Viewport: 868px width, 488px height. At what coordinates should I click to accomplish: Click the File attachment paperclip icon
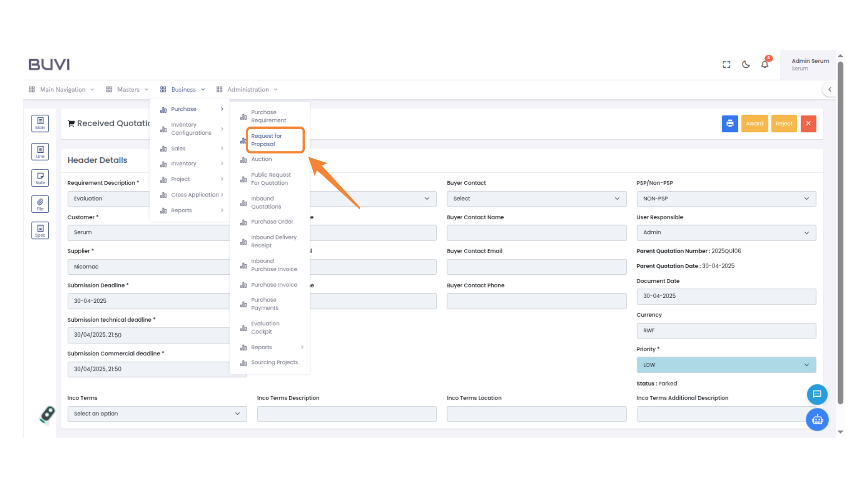40,204
